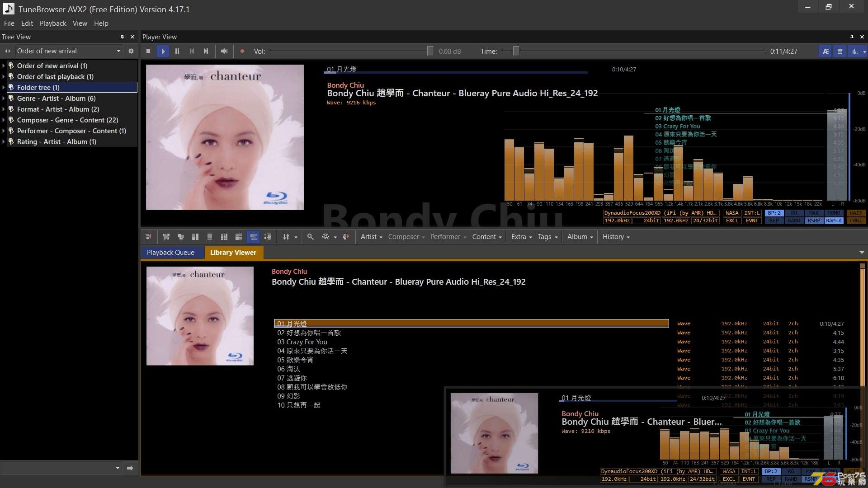Toggle the text display icon in Player View

tap(826, 52)
